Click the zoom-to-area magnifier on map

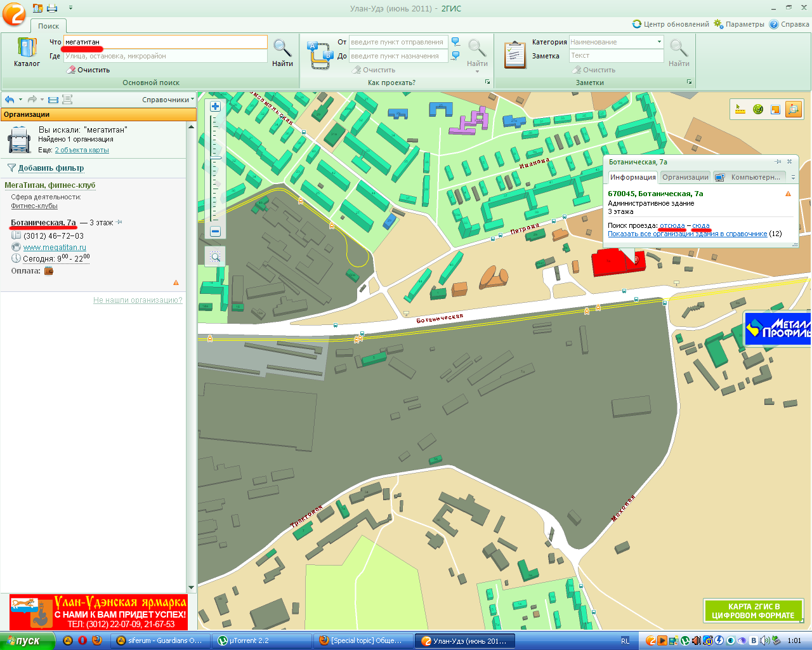(x=215, y=256)
